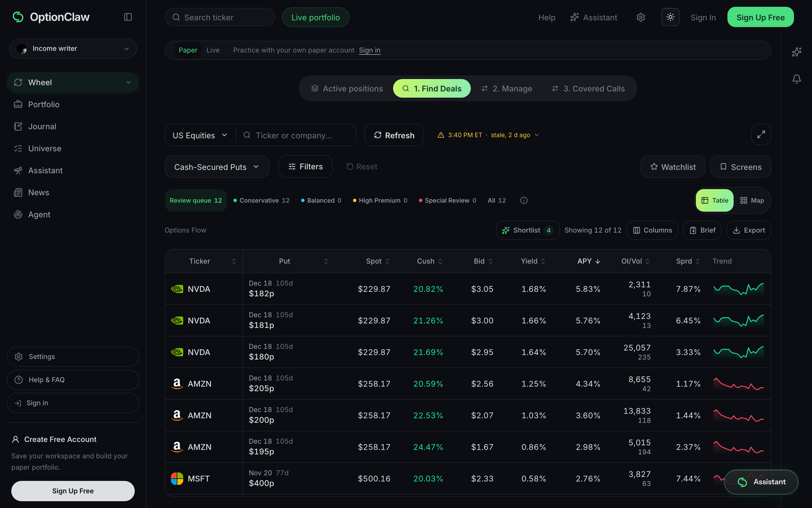This screenshot has width=812, height=508.
Task: Open Portfolio in sidebar
Action: (73, 104)
